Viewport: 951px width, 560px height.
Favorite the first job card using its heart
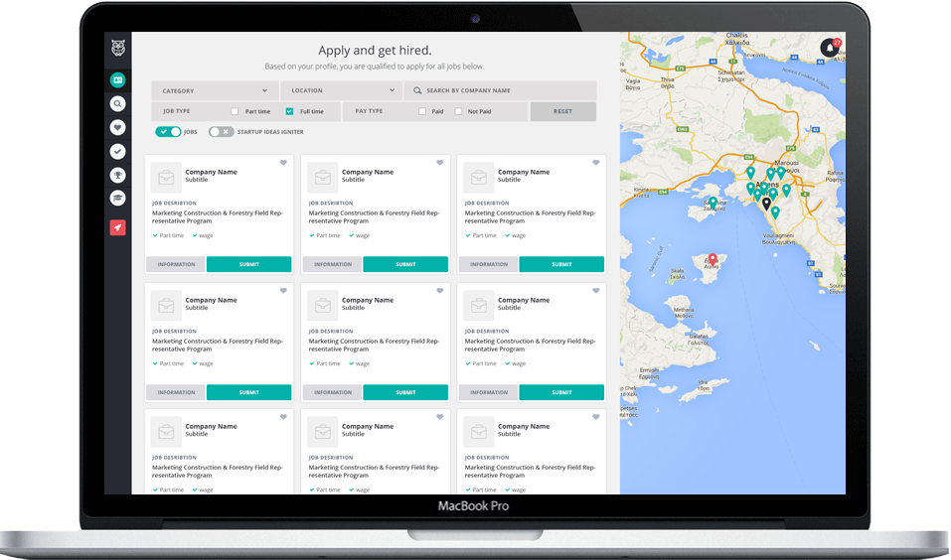[283, 163]
